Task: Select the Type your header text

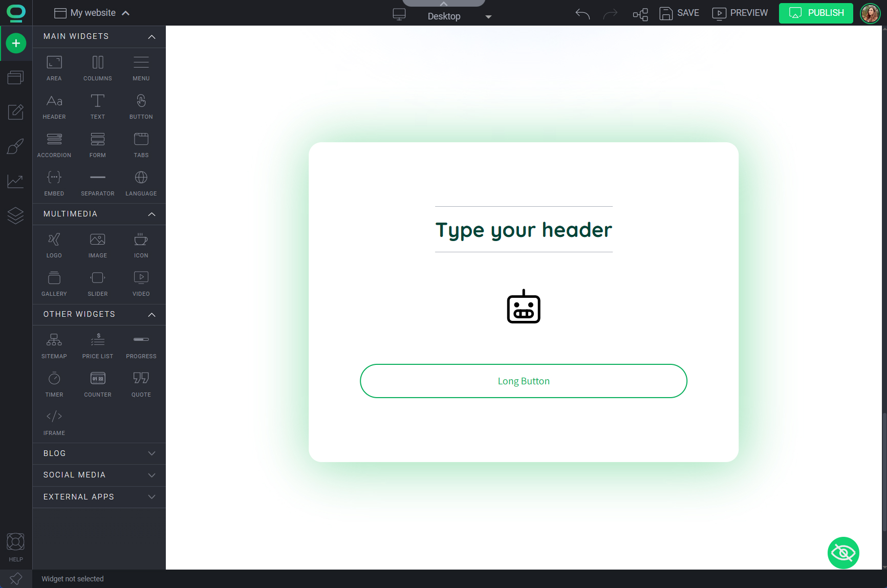Action: pyautogui.click(x=524, y=230)
